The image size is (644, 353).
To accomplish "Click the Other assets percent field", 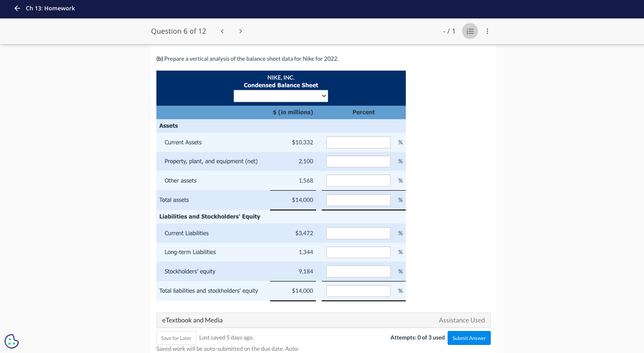I will click(358, 180).
